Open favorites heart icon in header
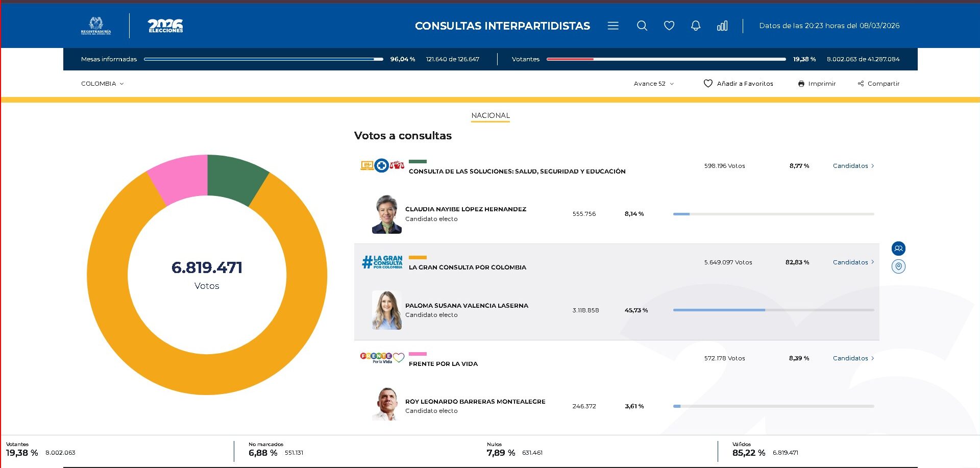The image size is (980, 468). pos(669,26)
